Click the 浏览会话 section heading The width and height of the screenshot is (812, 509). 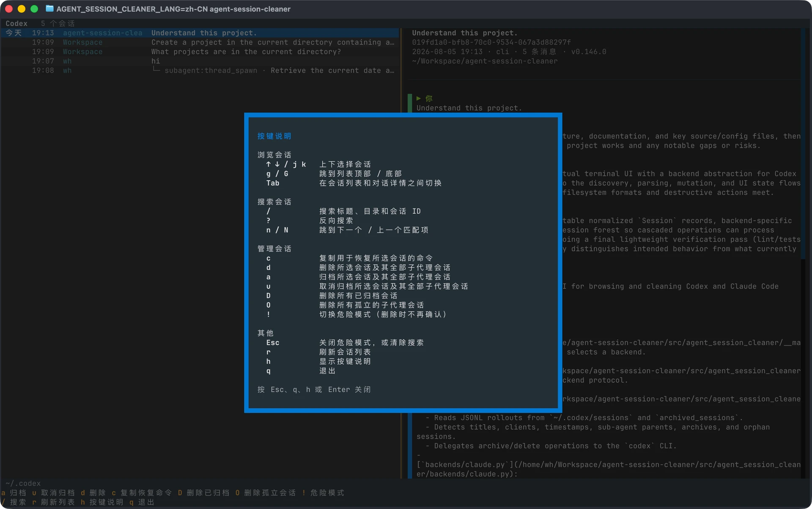tap(274, 155)
